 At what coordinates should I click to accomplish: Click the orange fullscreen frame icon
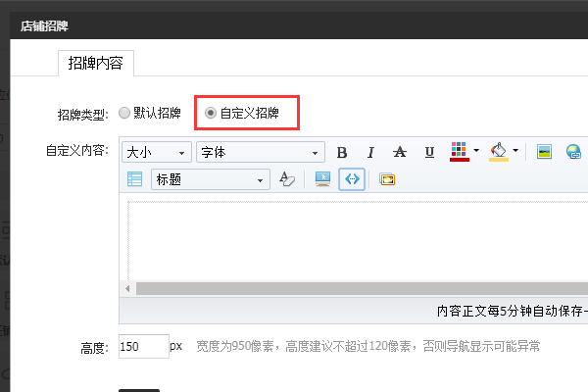pos(387,179)
